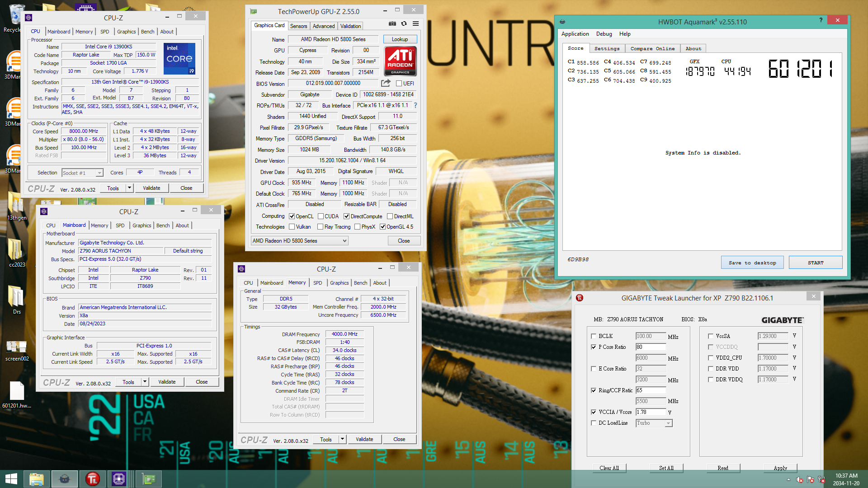Viewport: 868px width, 488px height.
Task: Open the Socket #1 selection dropdown
Action: pyautogui.click(x=82, y=173)
